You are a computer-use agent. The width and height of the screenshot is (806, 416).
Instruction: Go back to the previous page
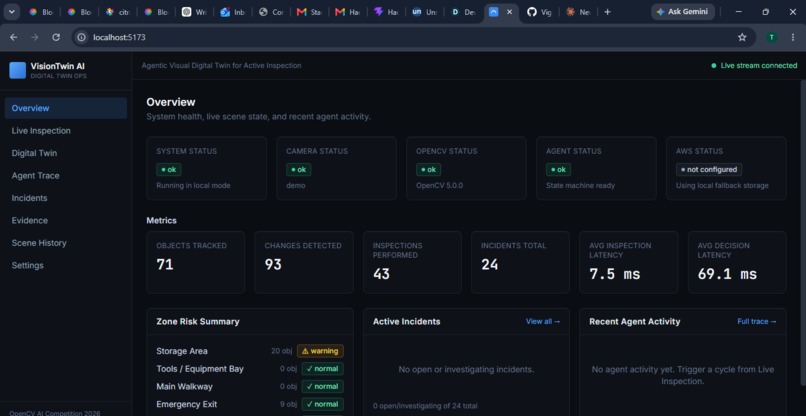click(14, 37)
